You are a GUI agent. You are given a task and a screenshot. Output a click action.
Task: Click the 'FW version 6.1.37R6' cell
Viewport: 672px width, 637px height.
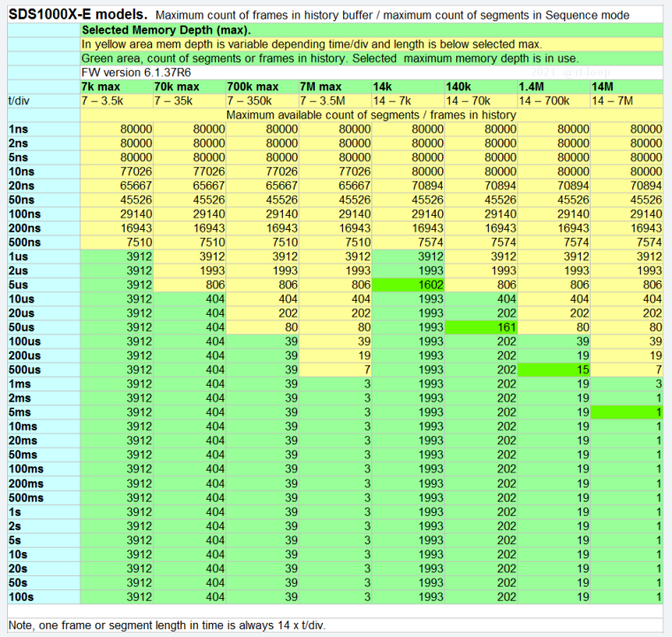pyautogui.click(x=371, y=73)
